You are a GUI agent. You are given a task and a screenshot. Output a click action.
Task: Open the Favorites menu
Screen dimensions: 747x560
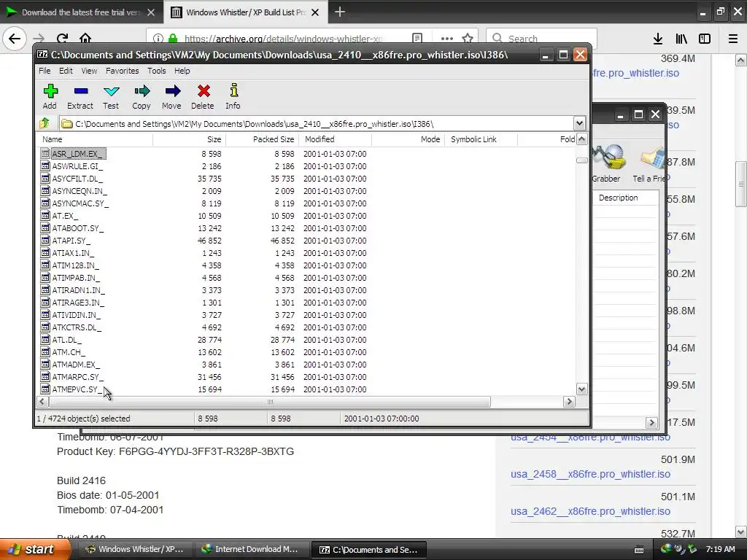123,71
